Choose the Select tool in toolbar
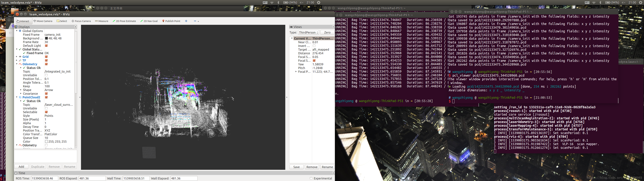 pos(62,21)
